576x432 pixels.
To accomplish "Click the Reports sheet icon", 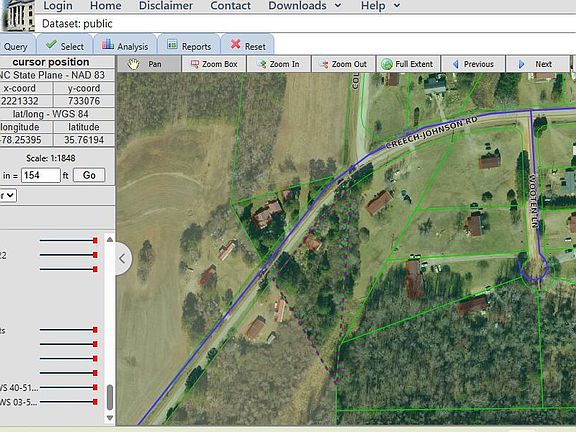I will click(x=172, y=44).
